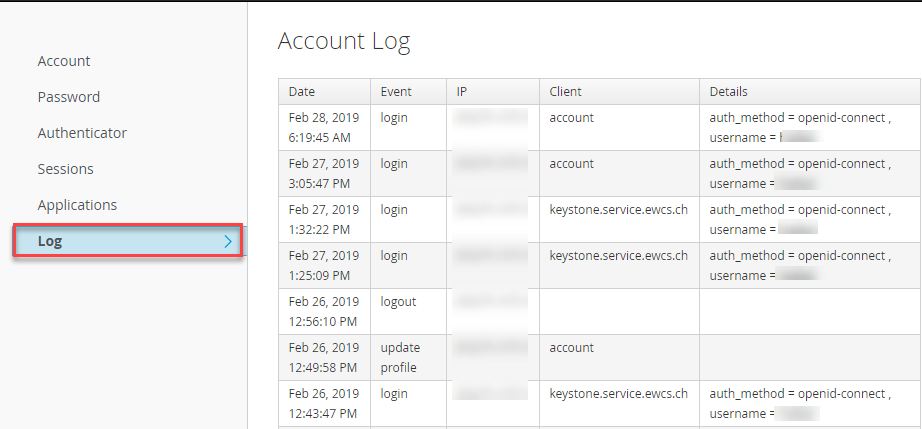Select Sessions in the sidebar
This screenshot has width=922, height=429.
click(66, 169)
